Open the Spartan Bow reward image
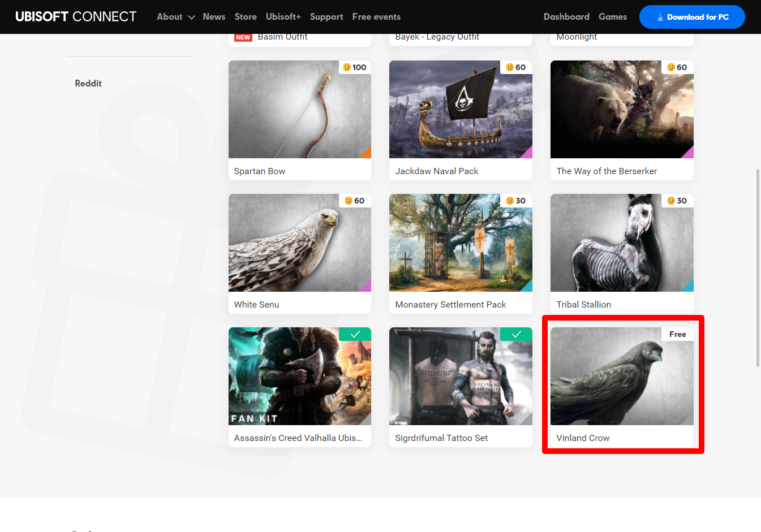The width and height of the screenshot is (761, 532). 300,110
